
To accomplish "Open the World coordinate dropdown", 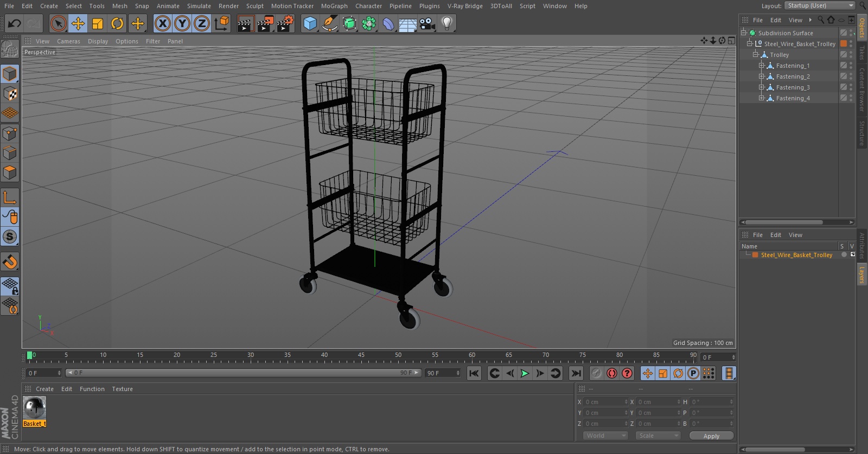I will click(605, 436).
